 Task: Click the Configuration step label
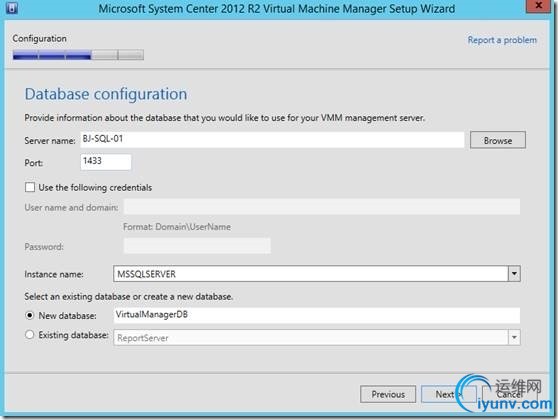[x=40, y=38]
